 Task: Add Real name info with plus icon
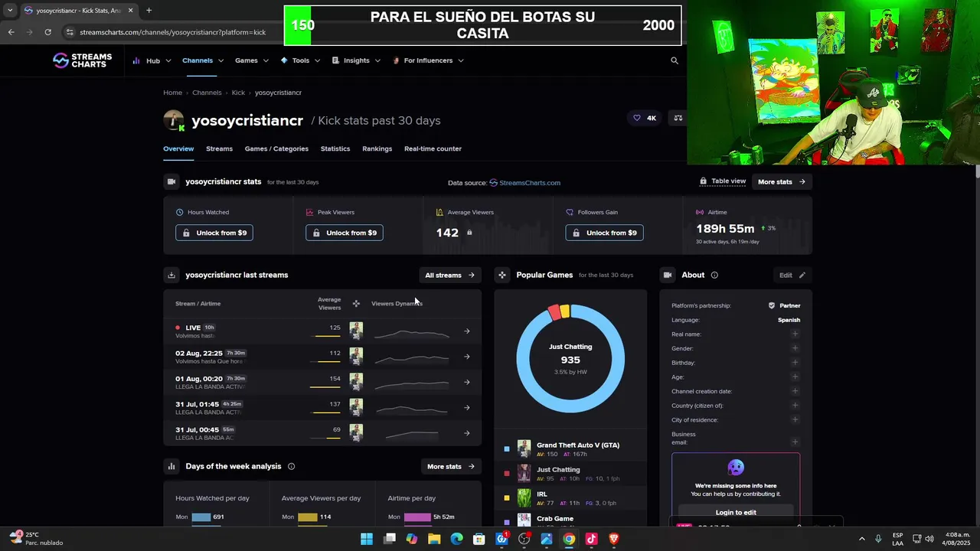coord(795,334)
